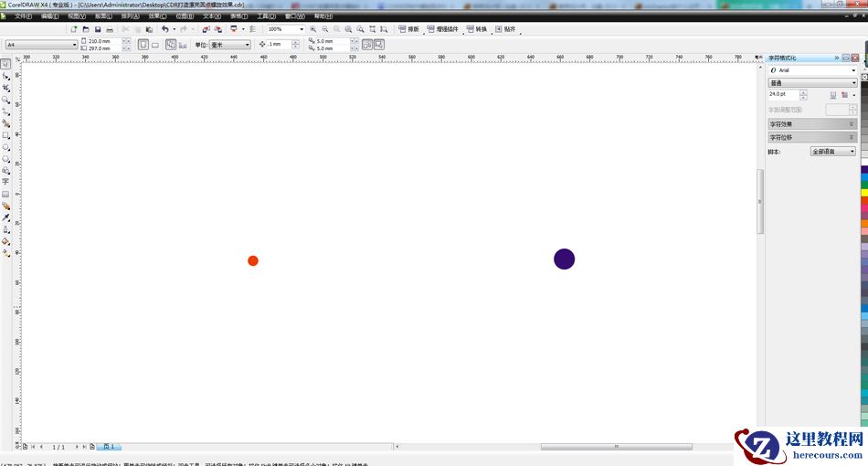The image size is (868, 466).
Task: Click the nudge offset .1 mm field
Action: click(x=279, y=44)
